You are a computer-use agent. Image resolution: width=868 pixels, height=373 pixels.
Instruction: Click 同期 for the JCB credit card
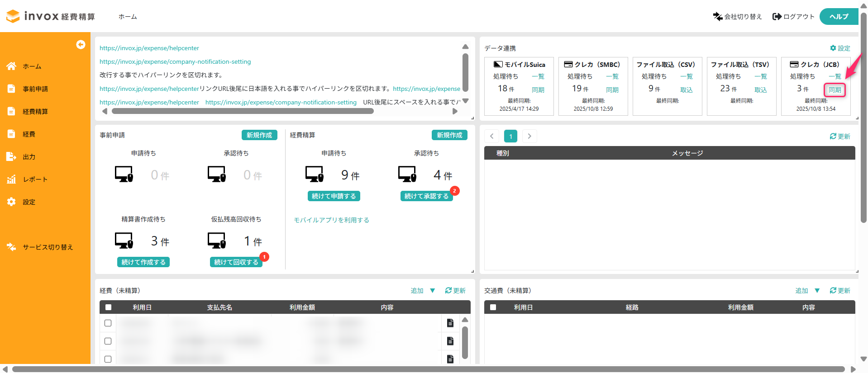835,90
